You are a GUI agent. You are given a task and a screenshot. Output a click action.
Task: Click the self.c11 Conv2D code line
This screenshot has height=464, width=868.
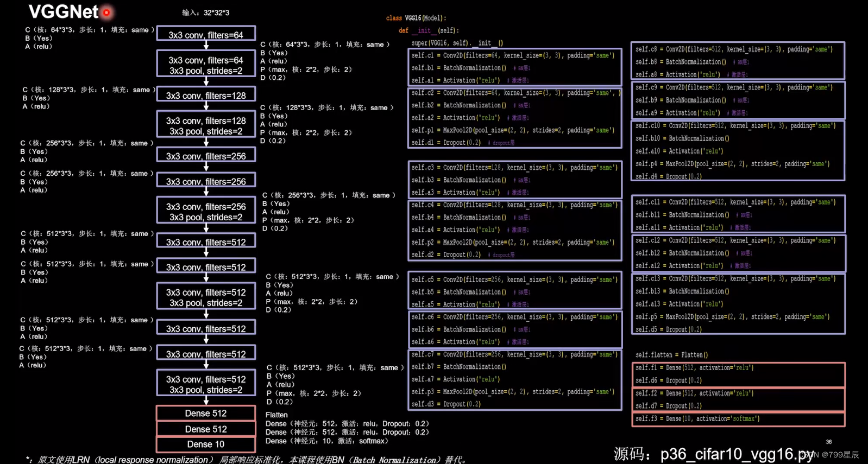pos(735,202)
